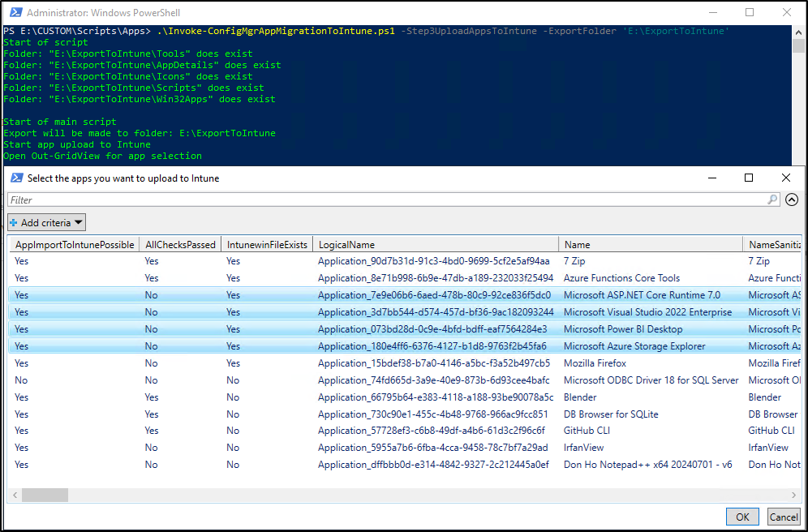The height and width of the screenshot is (532, 808).
Task: Click PowerShell console vertical scrollbar thumb
Action: pyautogui.click(x=799, y=45)
